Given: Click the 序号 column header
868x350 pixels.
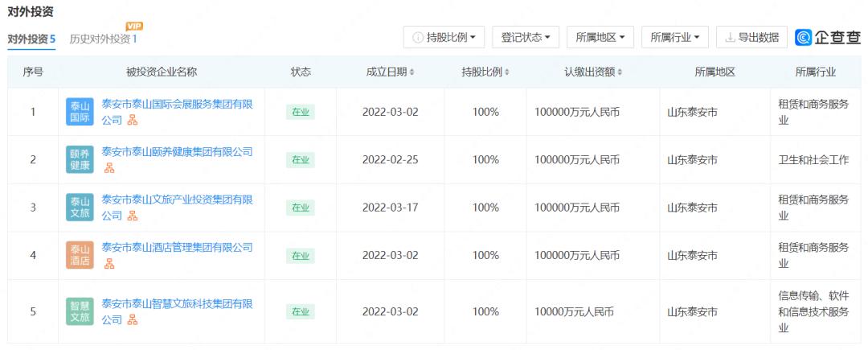Looking at the screenshot, I should point(33,72).
